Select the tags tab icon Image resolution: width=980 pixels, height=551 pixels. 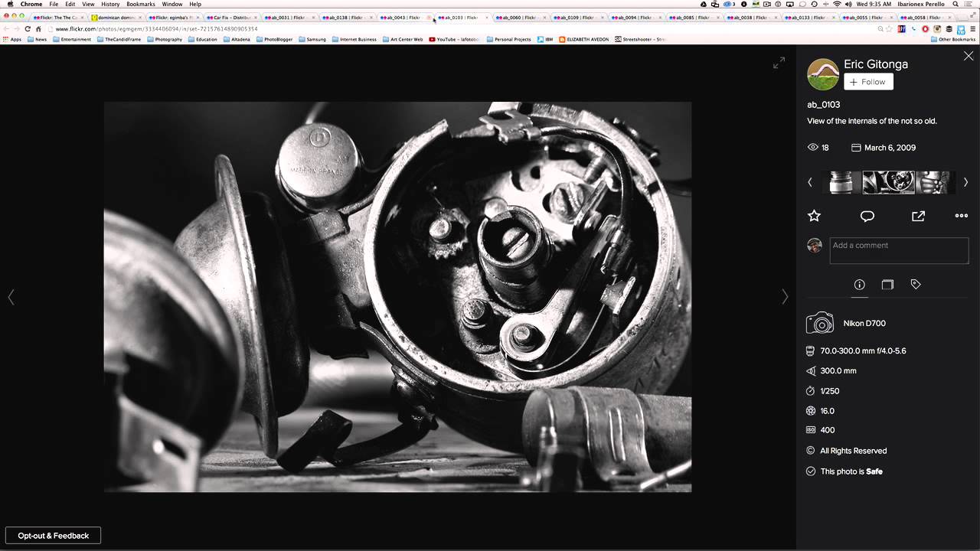click(x=916, y=284)
